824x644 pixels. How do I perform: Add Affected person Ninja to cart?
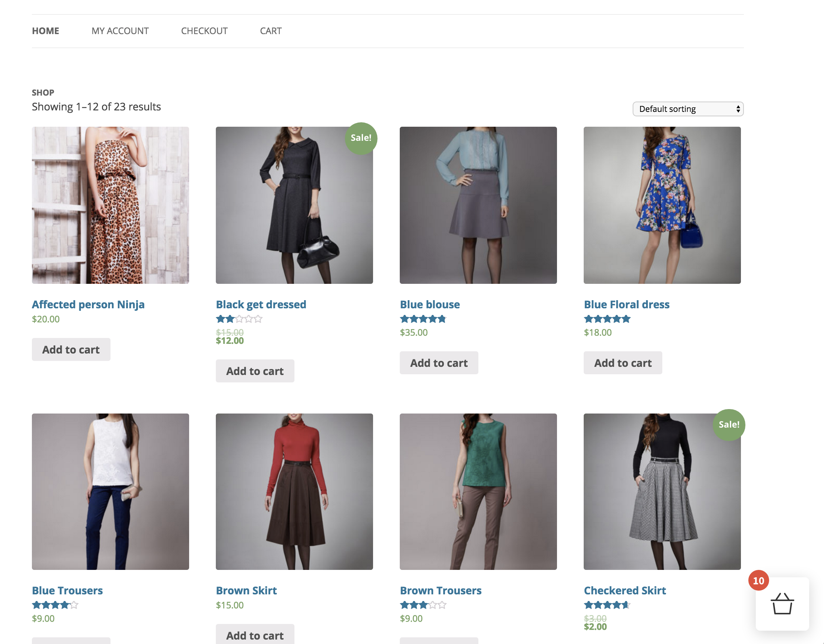point(71,349)
